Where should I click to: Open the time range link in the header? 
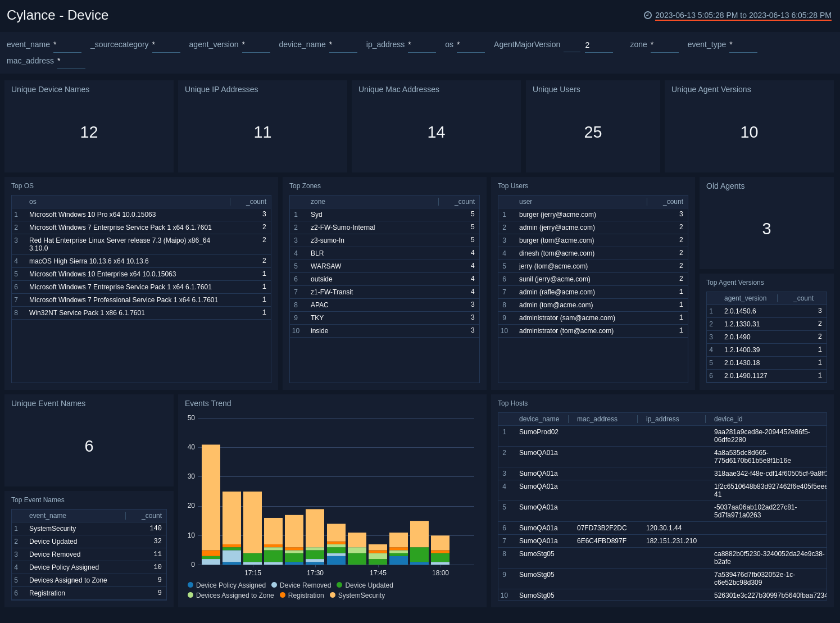pos(743,15)
